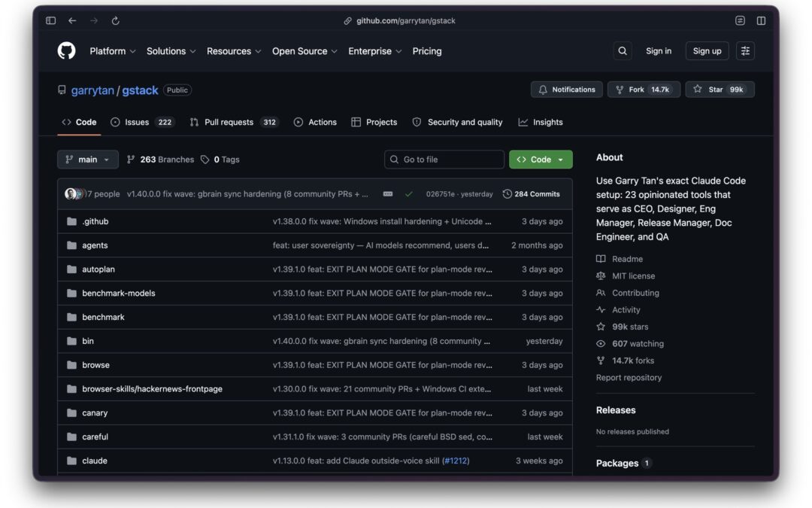Click the link icon in the address bar

[x=347, y=21]
